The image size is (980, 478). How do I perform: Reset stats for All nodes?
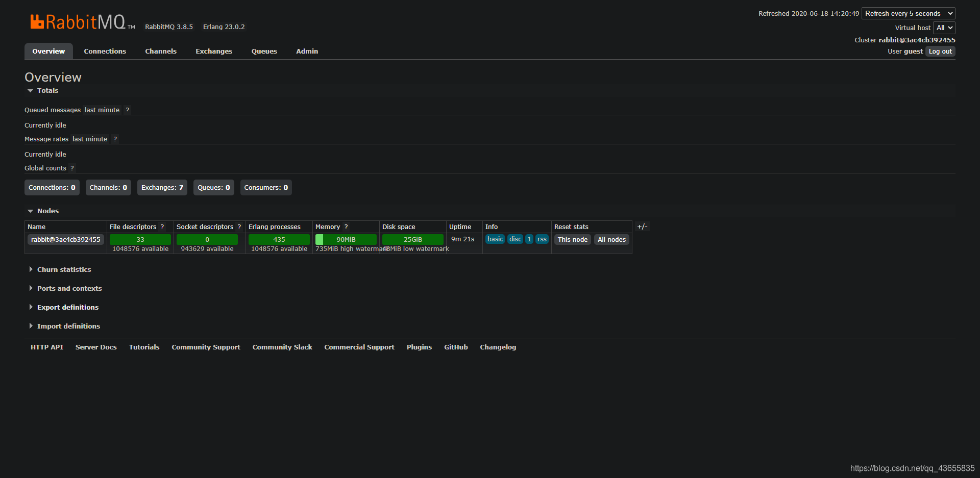pos(611,239)
